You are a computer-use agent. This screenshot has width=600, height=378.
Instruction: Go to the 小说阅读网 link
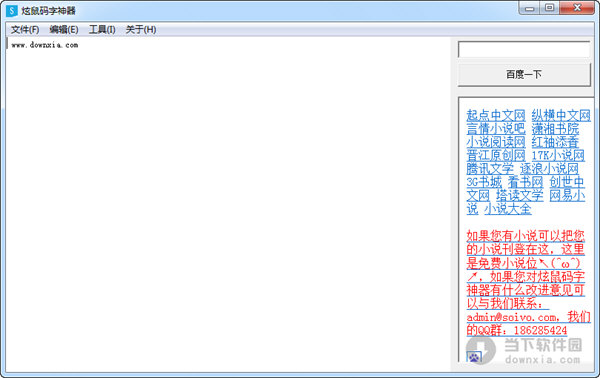click(x=496, y=142)
